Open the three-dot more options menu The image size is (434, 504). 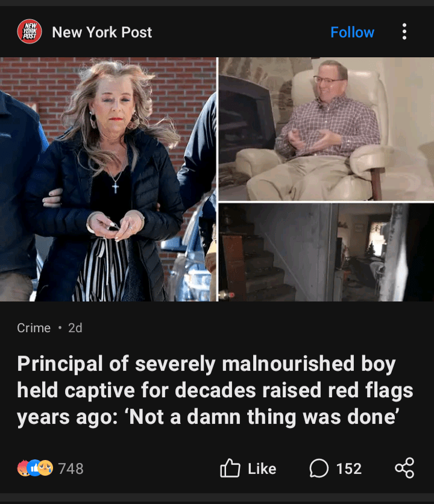pyautogui.click(x=404, y=31)
